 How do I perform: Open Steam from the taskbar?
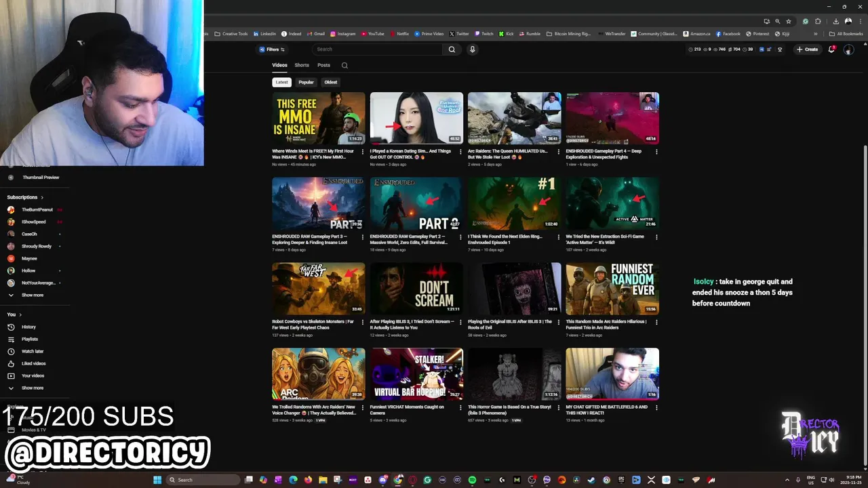coord(591,480)
